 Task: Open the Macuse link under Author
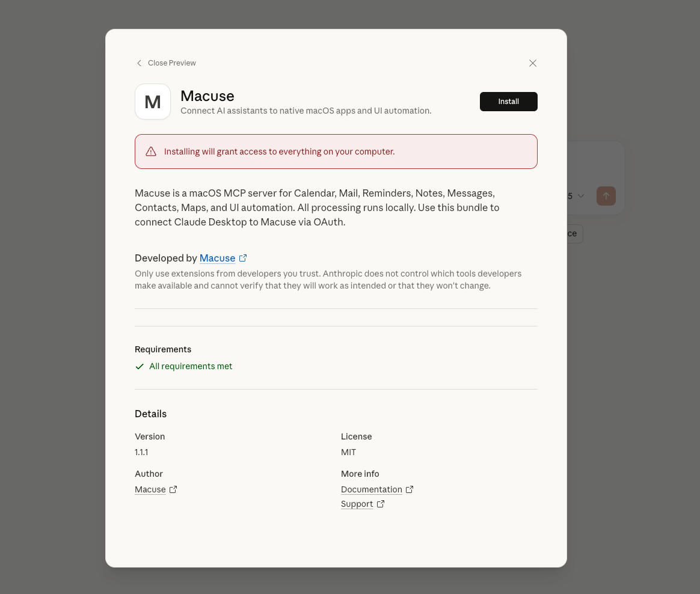click(150, 489)
